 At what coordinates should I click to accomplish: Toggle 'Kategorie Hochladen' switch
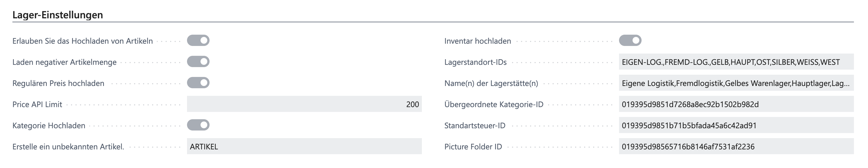[198, 125]
